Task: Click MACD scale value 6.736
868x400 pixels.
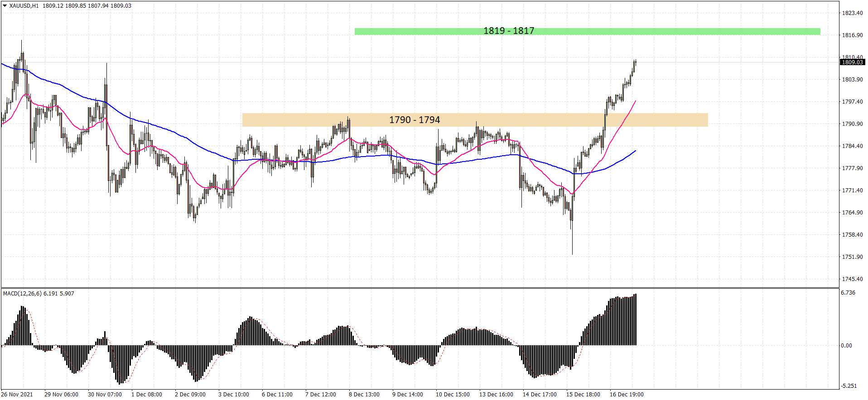Action: click(848, 293)
